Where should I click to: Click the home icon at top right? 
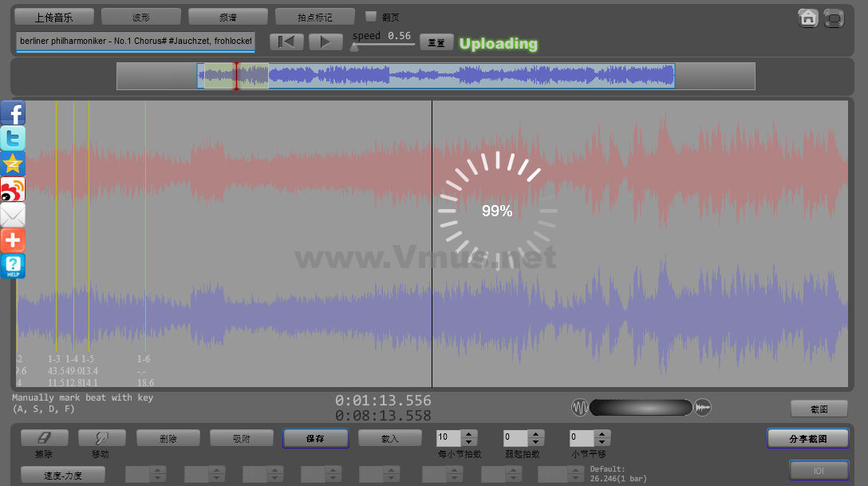coord(808,18)
